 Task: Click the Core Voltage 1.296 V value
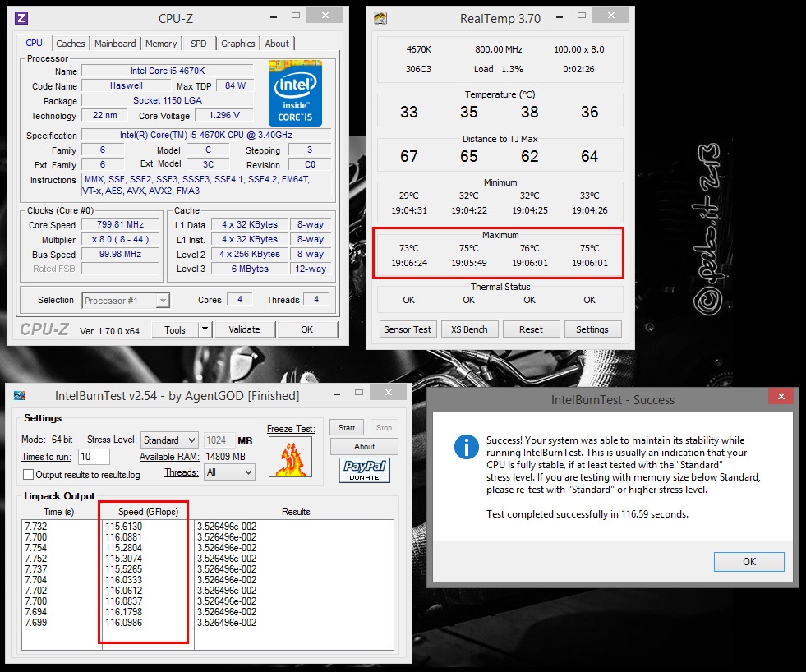coord(224,115)
